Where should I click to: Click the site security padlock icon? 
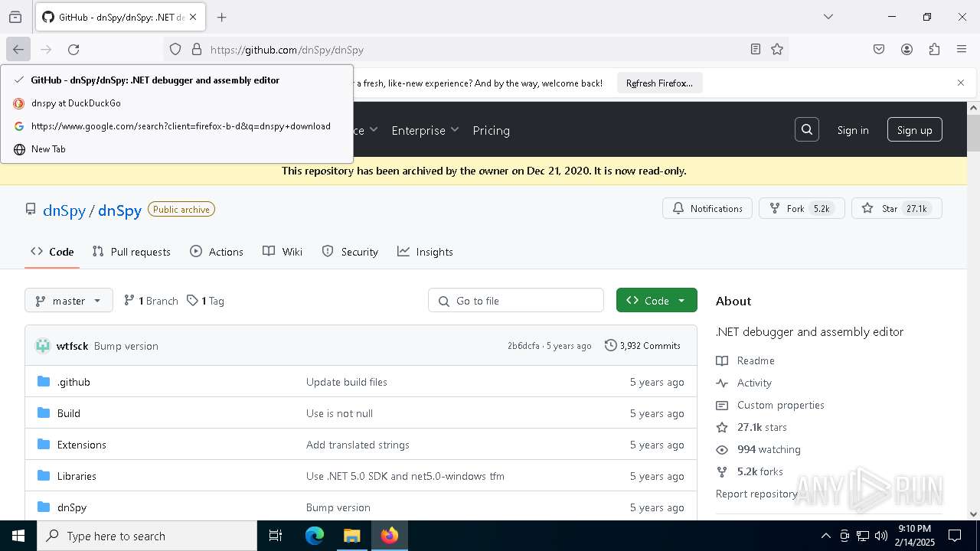tap(197, 49)
